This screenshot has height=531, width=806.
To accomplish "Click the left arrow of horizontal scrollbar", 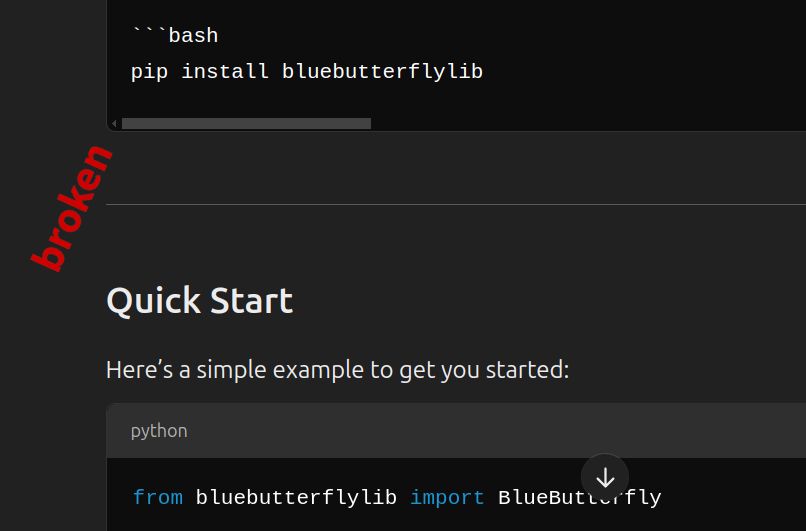I will (x=114, y=123).
